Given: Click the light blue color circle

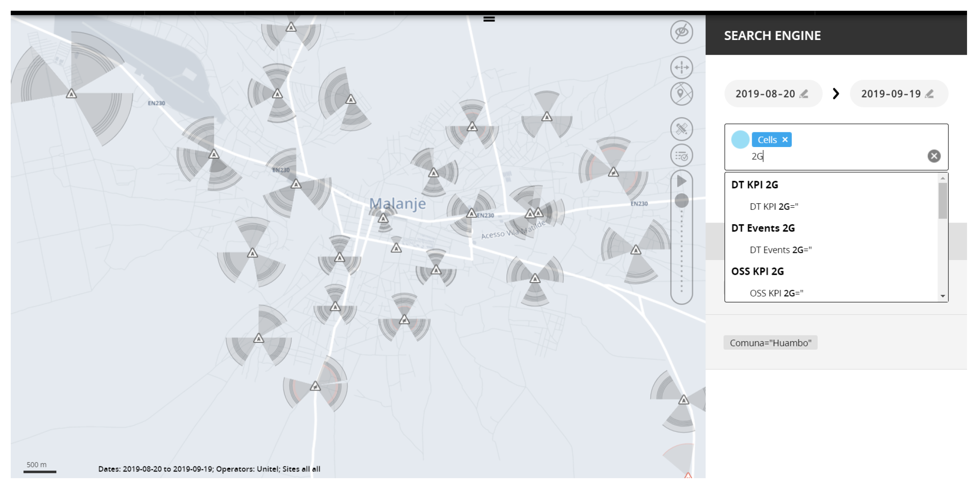Looking at the screenshot, I should pos(740,140).
